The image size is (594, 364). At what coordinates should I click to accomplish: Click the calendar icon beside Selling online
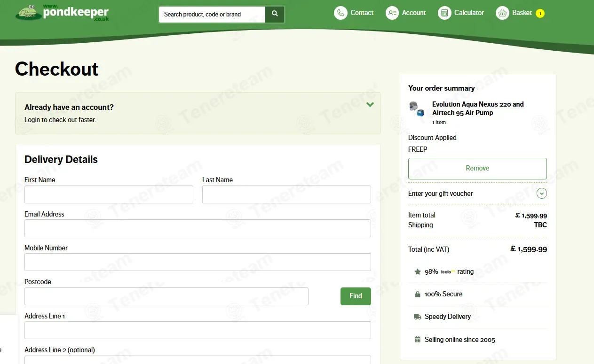click(418, 339)
